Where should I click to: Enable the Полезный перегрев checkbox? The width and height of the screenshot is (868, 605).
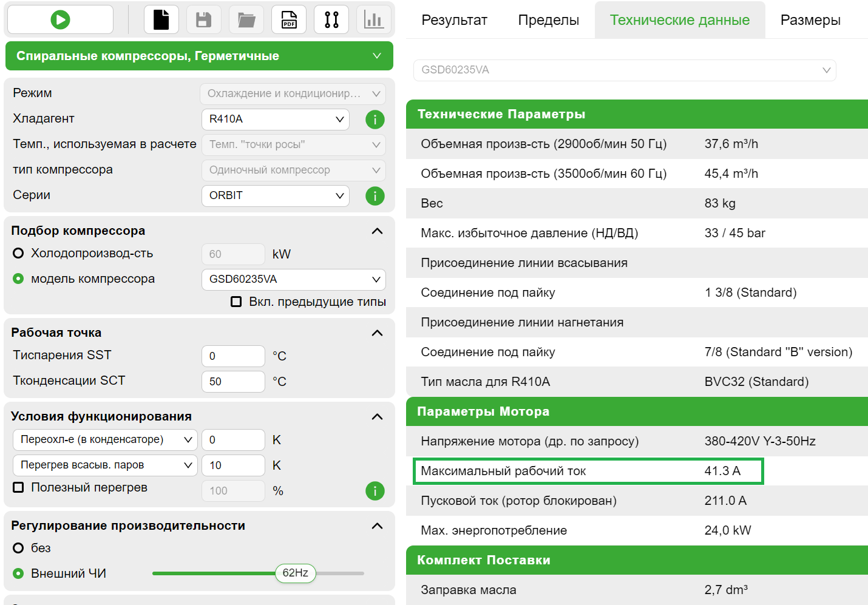(x=18, y=487)
